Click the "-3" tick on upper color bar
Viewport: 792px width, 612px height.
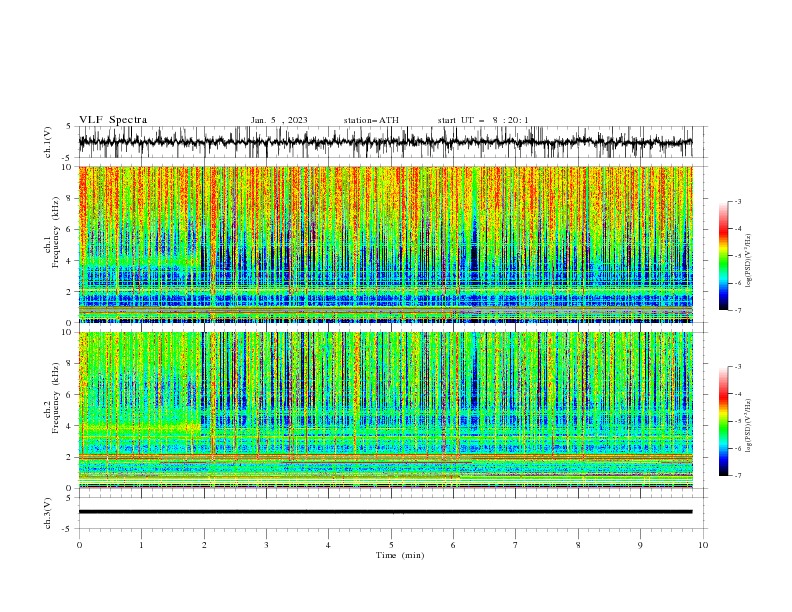(x=737, y=201)
